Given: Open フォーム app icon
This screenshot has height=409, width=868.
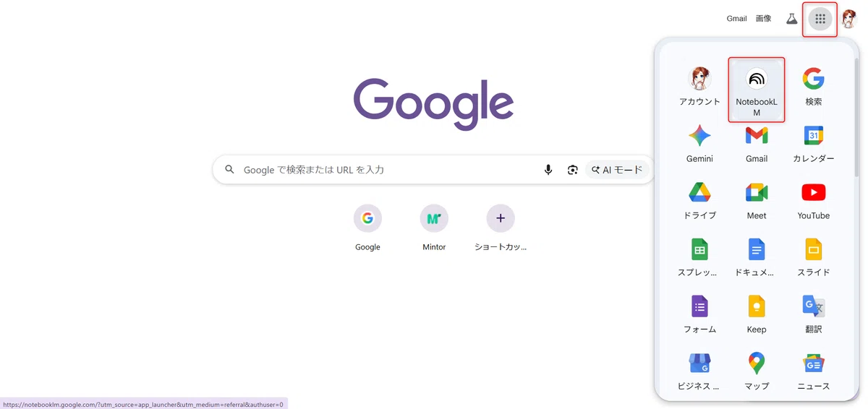Looking at the screenshot, I should pyautogui.click(x=699, y=315).
